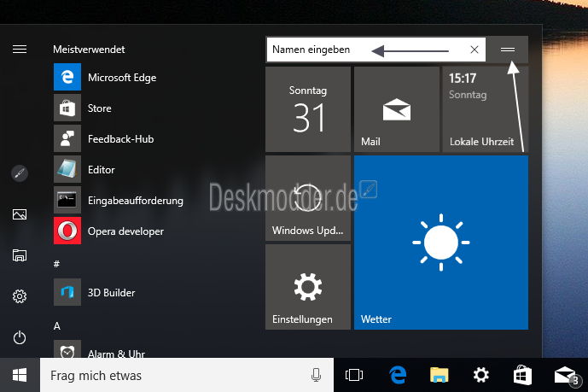Open File Explorer on the taskbar
The image size is (588, 392).
tap(440, 375)
